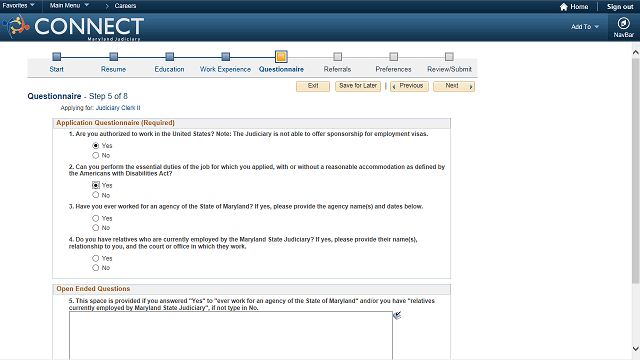Open the Main Menu dropdown
The width and height of the screenshot is (640, 360).
pos(69,6)
